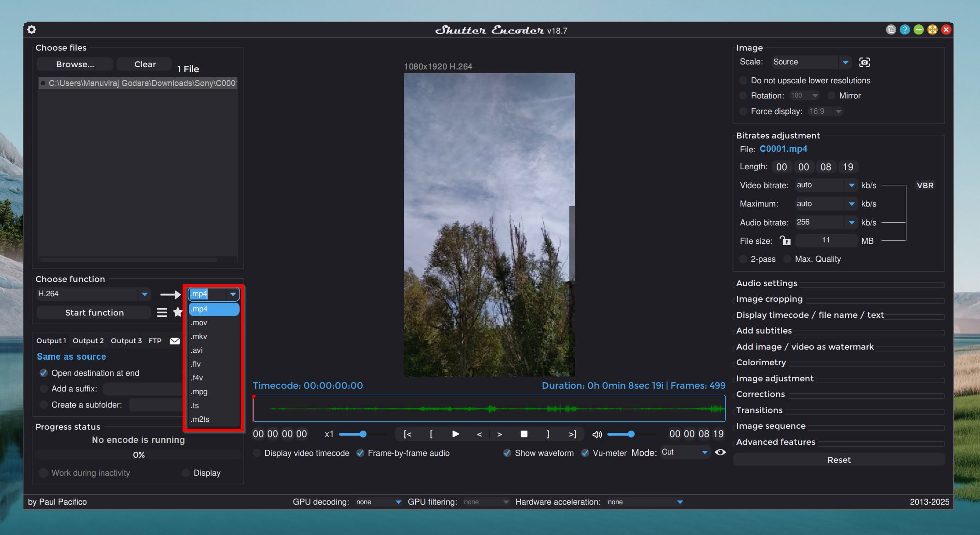Screen dimensions: 980x535
Task: Enable 2-pass encoding
Action: point(743,259)
